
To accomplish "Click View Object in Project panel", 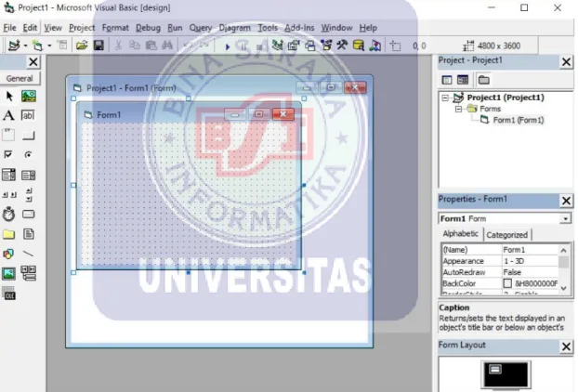I will click(x=462, y=80).
